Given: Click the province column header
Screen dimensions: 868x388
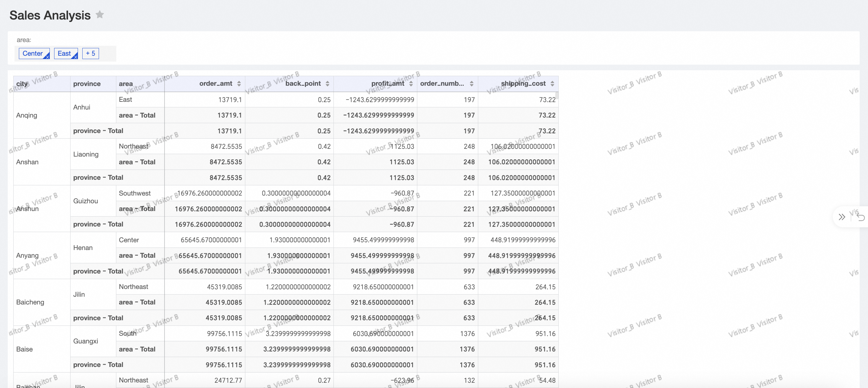Looking at the screenshot, I should coord(87,84).
